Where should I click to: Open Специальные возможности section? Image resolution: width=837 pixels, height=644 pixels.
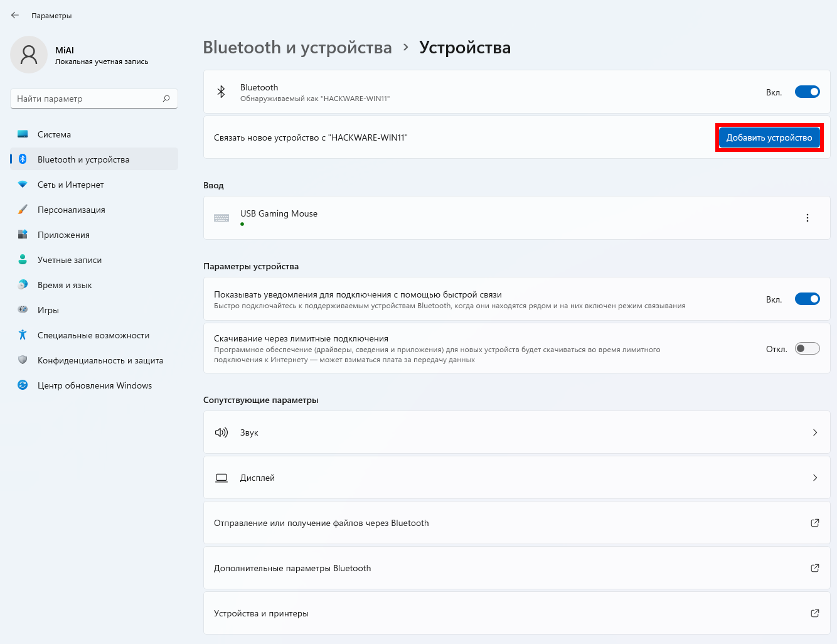(x=94, y=335)
